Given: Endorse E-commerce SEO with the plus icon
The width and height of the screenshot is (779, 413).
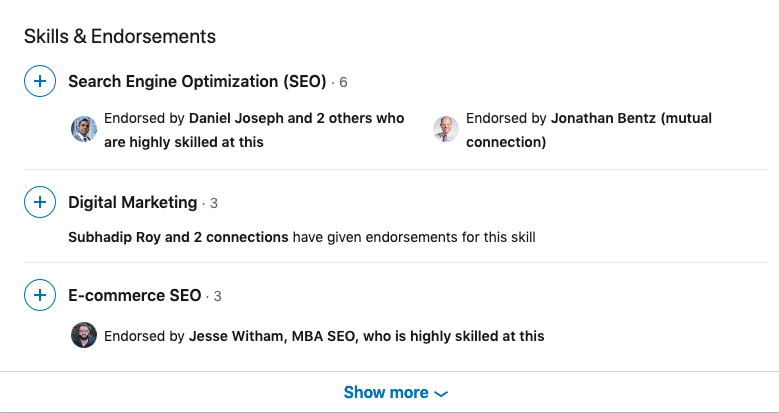Looking at the screenshot, I should tap(39, 296).
